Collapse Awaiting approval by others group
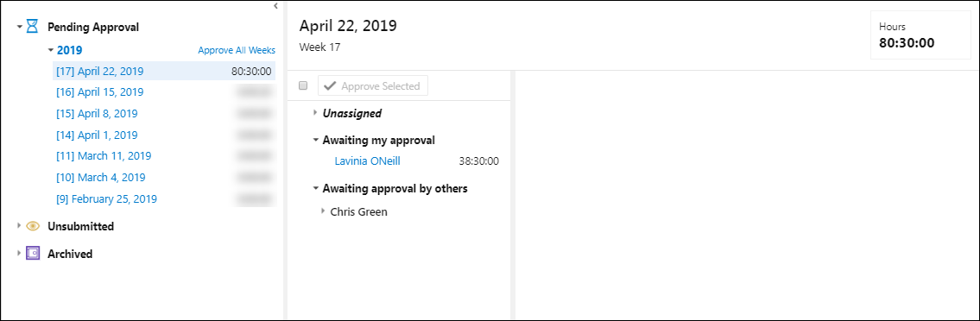Screen dimensions: 980x321 coord(316,189)
